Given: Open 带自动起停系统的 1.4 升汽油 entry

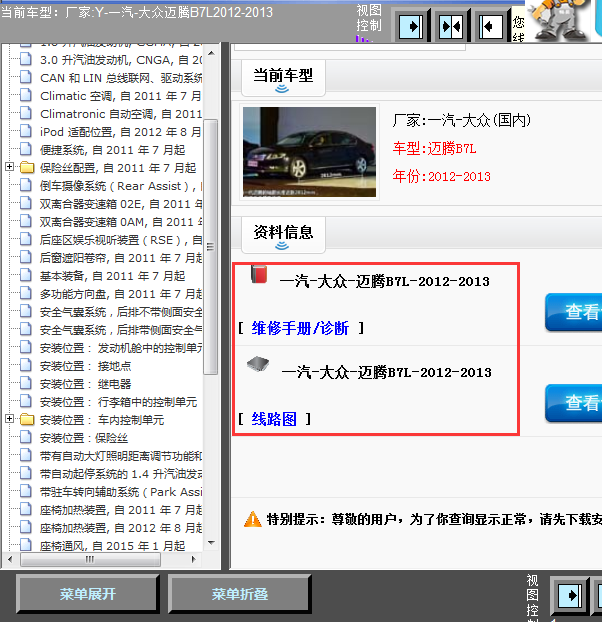Looking at the screenshot, I should (x=121, y=474).
